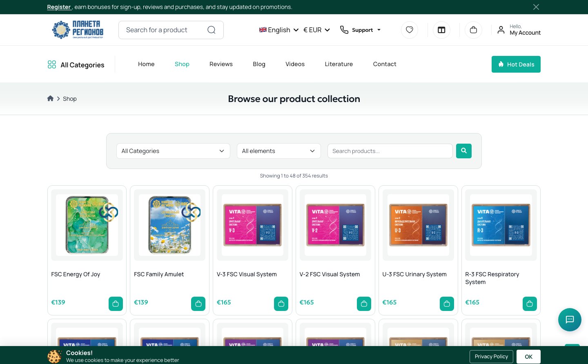Viewport: 588px width, 364px height.
Task: Add U-3 FSC Urinary System to cart
Action: point(447,304)
